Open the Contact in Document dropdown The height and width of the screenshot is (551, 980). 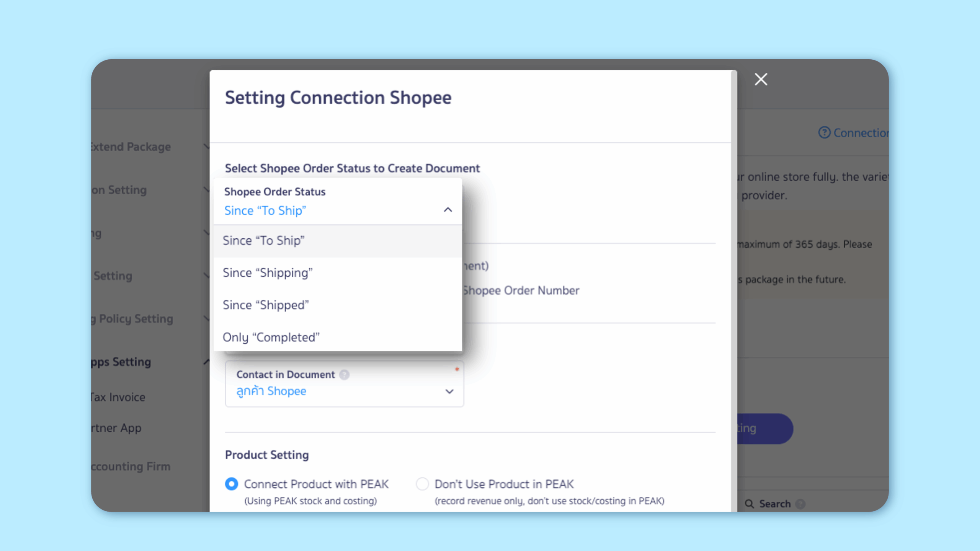click(449, 391)
